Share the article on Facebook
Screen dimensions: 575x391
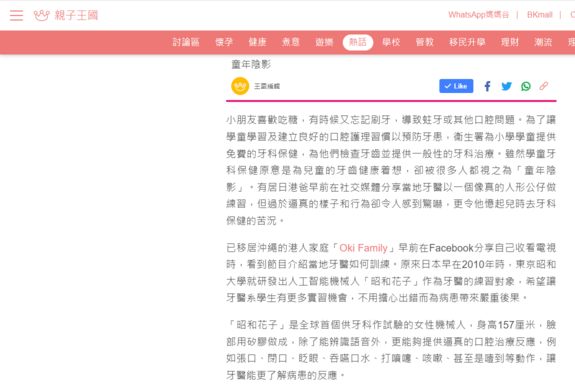[487, 86]
